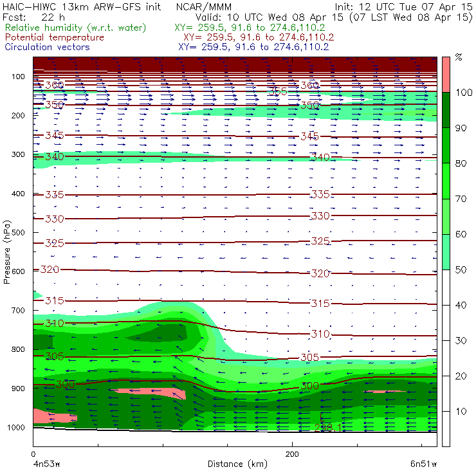Screen dimensions: 476x476
Task: Click the '0' distance tick label
Action: [33, 454]
